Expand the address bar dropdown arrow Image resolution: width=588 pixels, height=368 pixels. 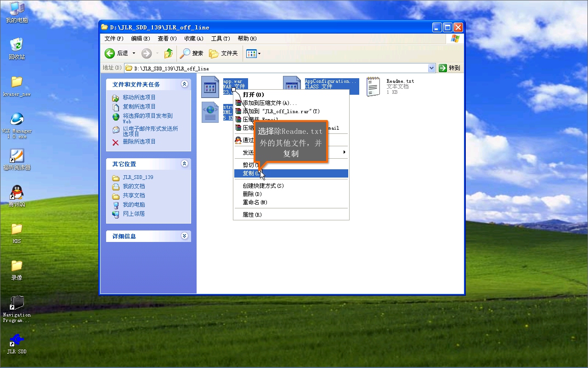click(431, 68)
